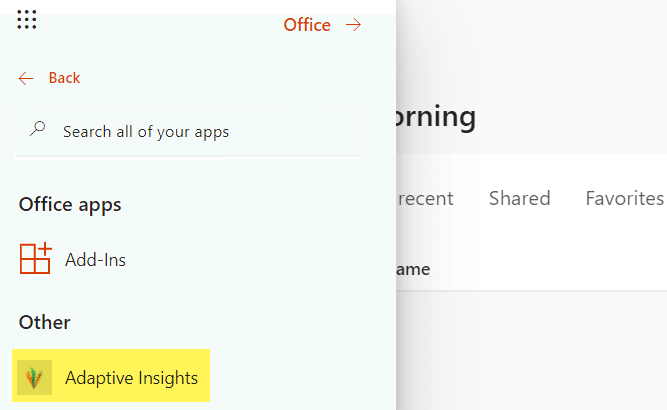667x410 pixels.
Task: Switch to the Favorites tab
Action: click(x=624, y=198)
